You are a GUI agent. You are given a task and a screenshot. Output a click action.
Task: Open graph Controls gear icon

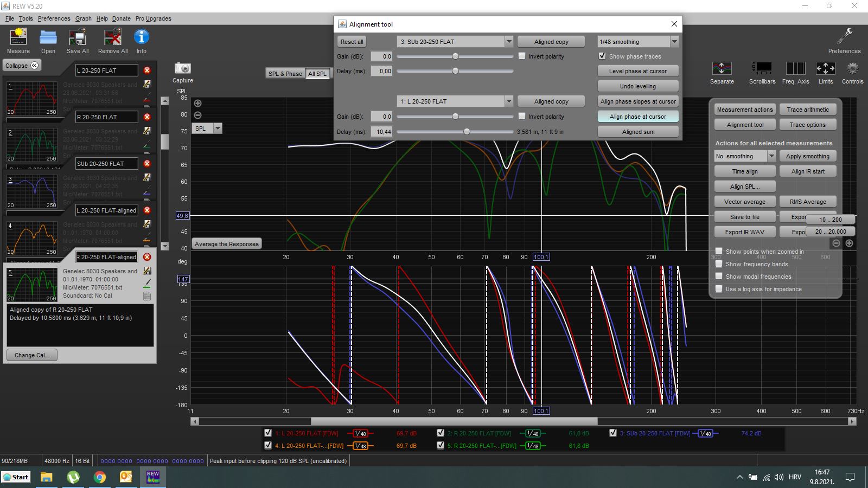pos(852,68)
